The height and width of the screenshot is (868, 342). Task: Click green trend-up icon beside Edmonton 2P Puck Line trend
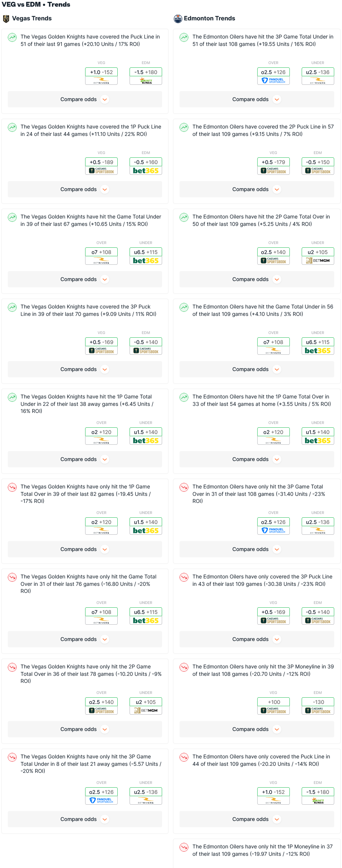(184, 128)
